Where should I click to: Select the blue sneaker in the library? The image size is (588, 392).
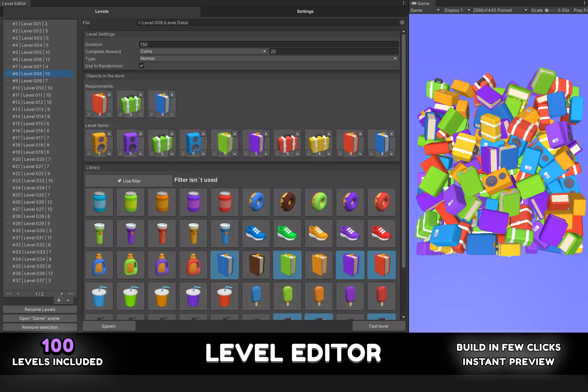[x=256, y=233]
